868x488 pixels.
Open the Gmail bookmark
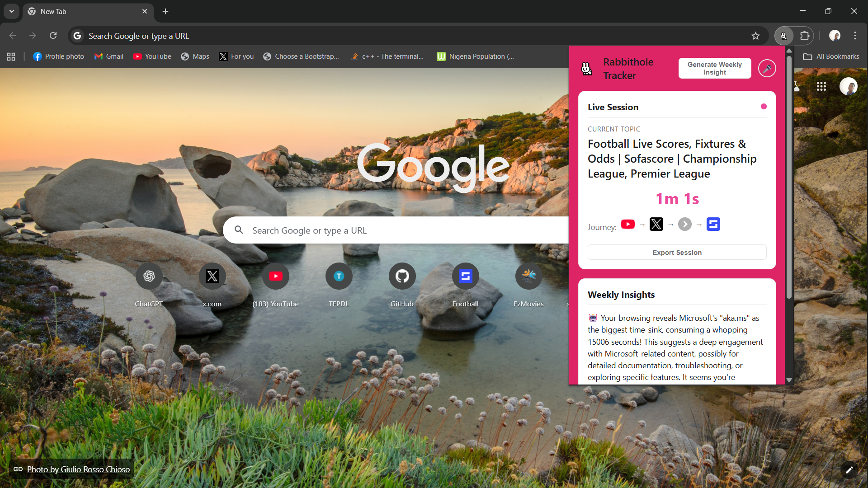pyautogui.click(x=109, y=56)
